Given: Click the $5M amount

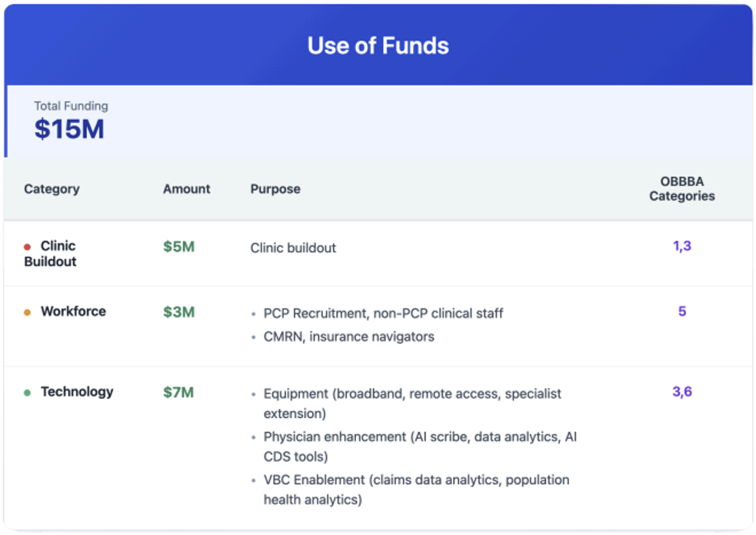Looking at the screenshot, I should pos(178,247).
